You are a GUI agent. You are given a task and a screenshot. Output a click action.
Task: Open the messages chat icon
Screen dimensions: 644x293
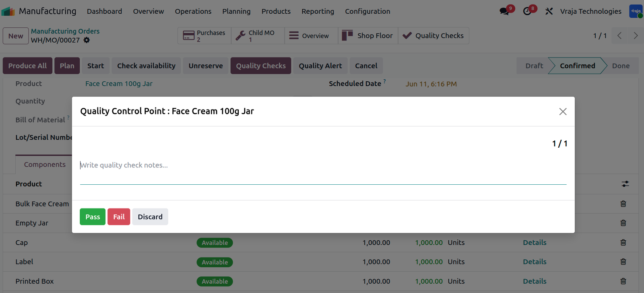(x=504, y=11)
